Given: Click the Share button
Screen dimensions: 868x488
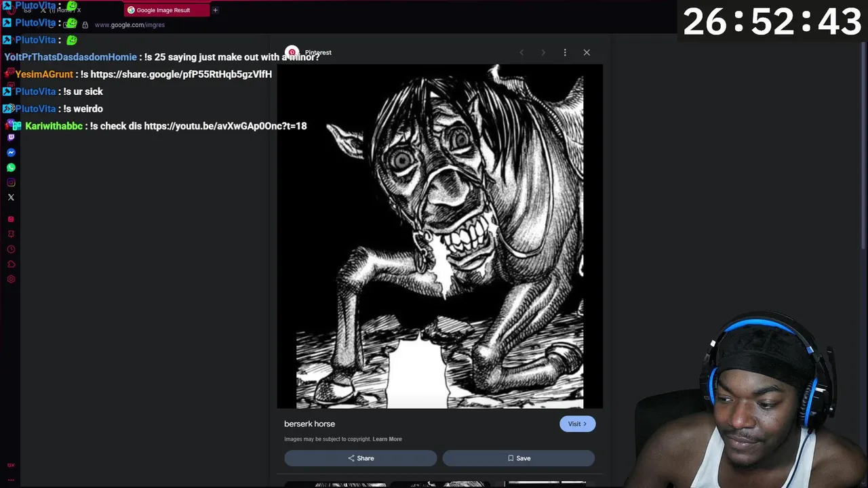Looking at the screenshot, I should [x=361, y=458].
